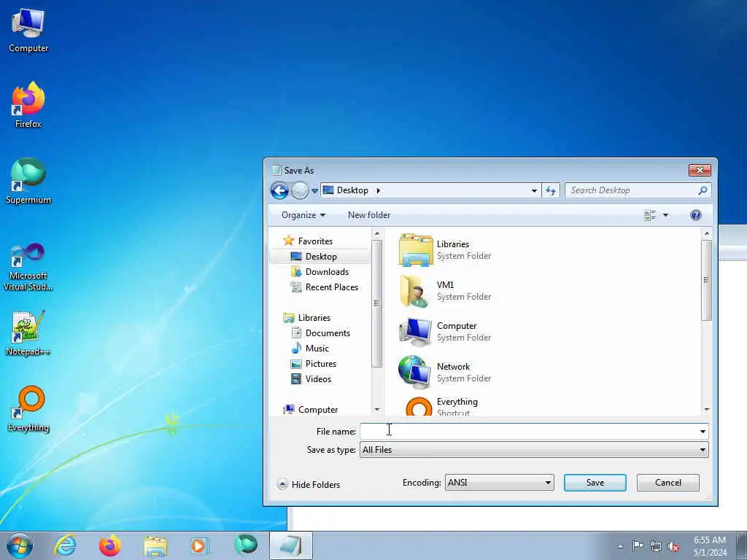Open Downloads in navigation pane

pos(320,272)
